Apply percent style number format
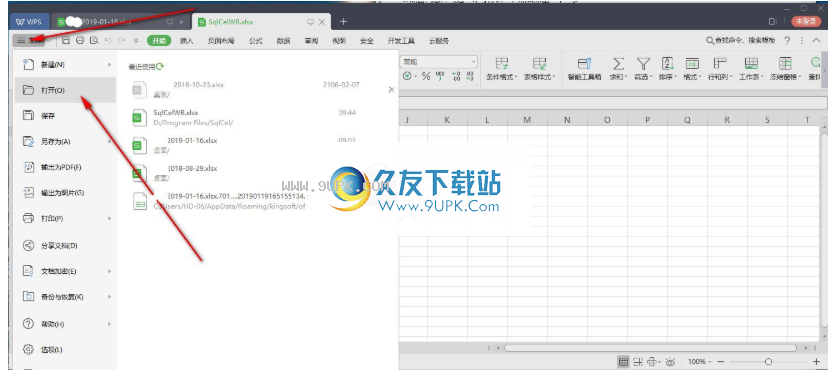 click(426, 76)
